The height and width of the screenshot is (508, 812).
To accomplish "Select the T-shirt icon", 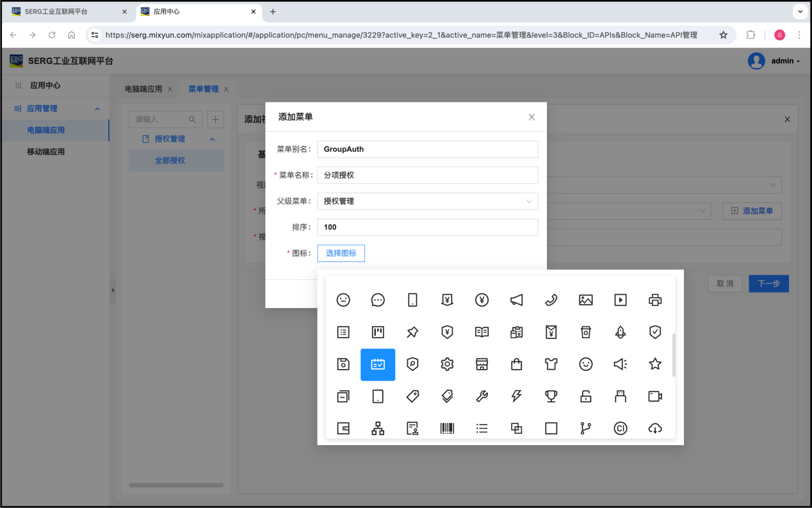I will tap(551, 365).
